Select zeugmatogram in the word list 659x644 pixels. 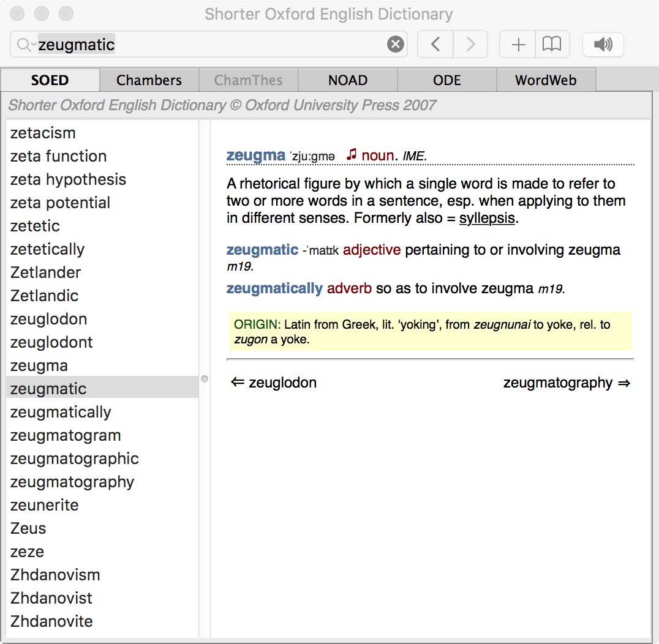click(x=102, y=436)
